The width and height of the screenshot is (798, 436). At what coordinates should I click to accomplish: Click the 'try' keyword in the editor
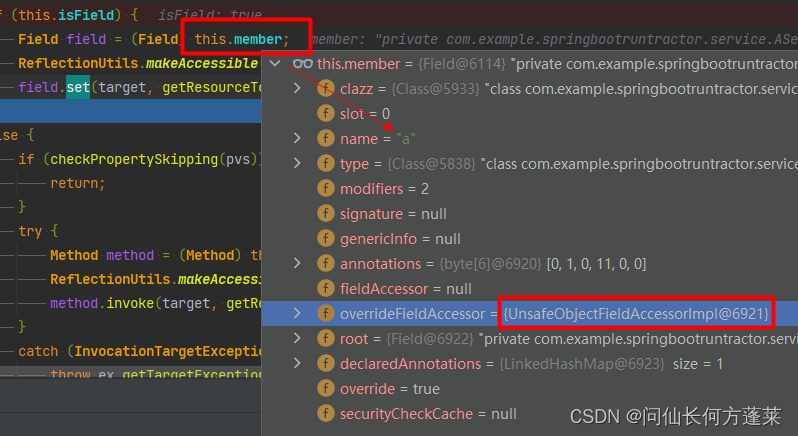tap(30, 231)
